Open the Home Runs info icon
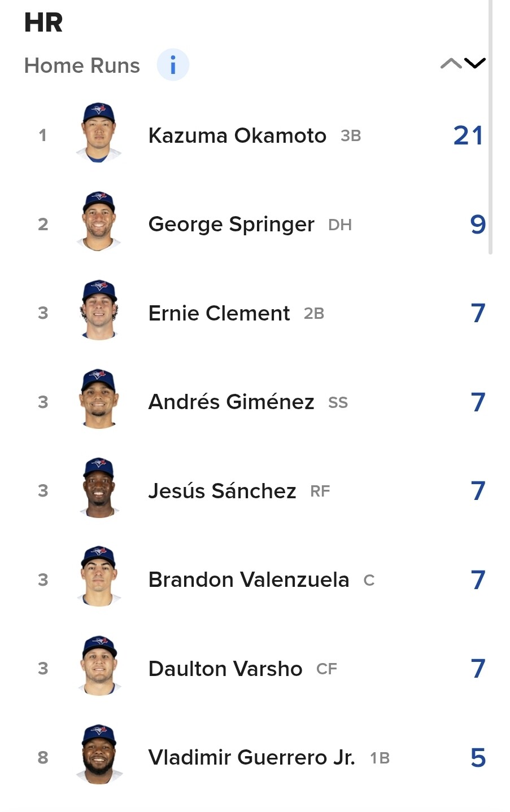Viewport: 510px width, 812px height. [173, 65]
